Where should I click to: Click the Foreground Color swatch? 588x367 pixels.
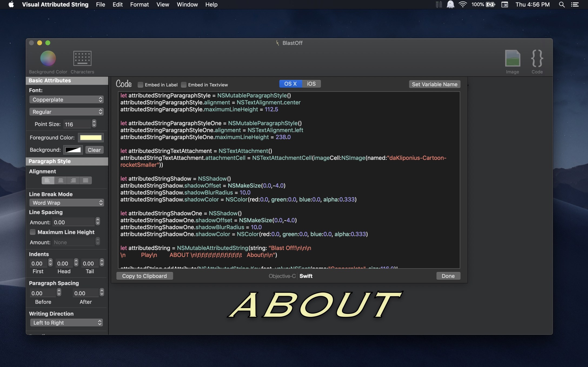coord(90,137)
